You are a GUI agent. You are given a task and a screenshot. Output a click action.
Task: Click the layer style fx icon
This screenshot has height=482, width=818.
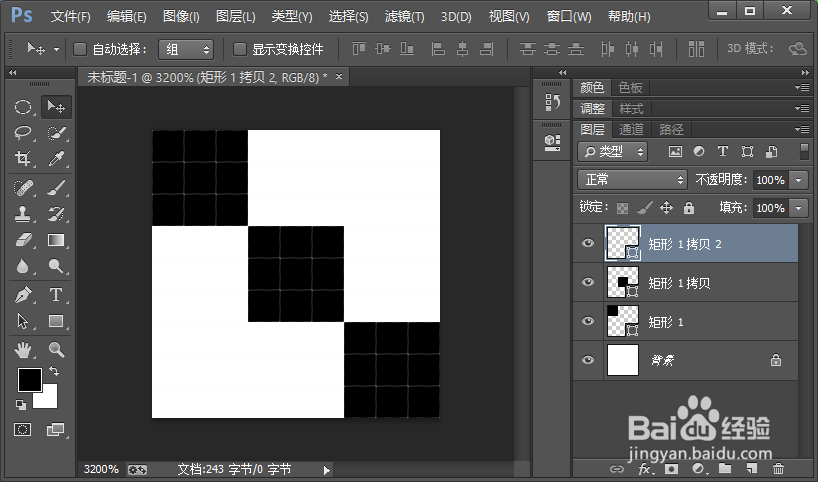644,468
